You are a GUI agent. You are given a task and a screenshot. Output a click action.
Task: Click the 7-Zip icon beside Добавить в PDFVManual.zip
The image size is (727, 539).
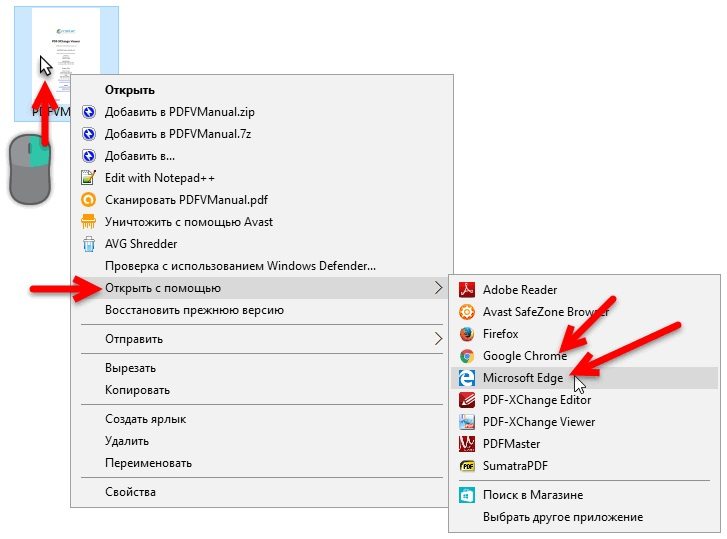tap(89, 112)
